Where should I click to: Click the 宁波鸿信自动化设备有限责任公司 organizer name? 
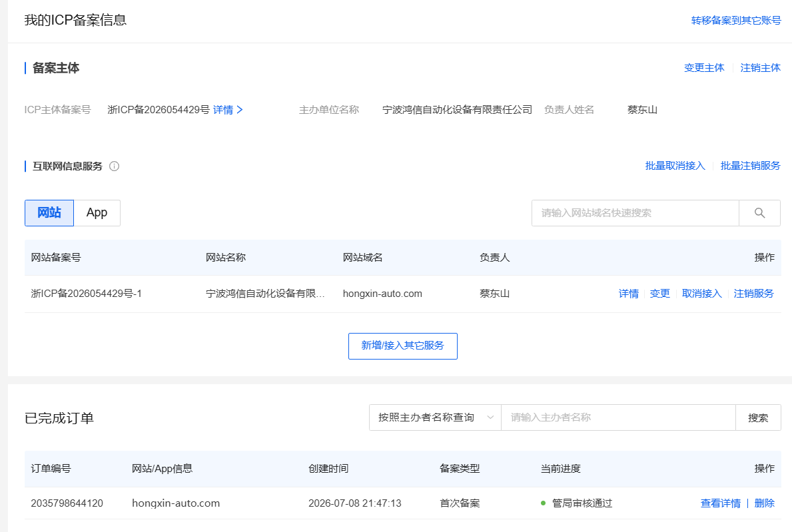[457, 109]
